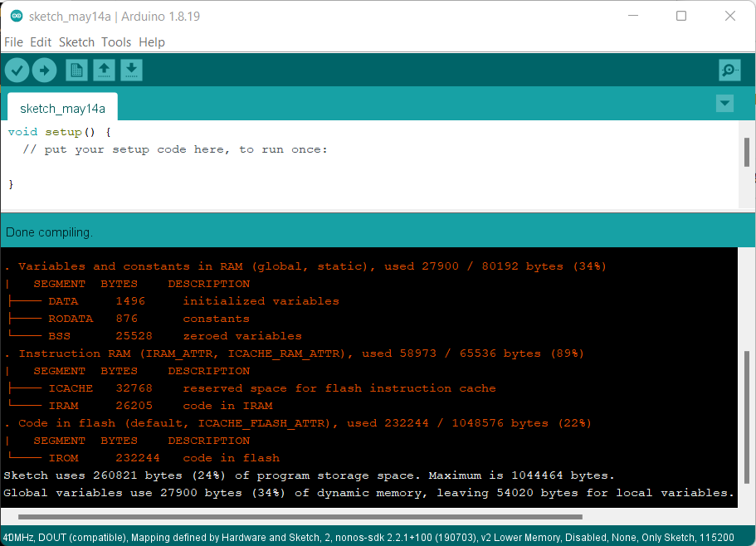Click the RODATA segment row
Image resolution: width=756 pixels, height=546 pixels.
click(x=129, y=319)
